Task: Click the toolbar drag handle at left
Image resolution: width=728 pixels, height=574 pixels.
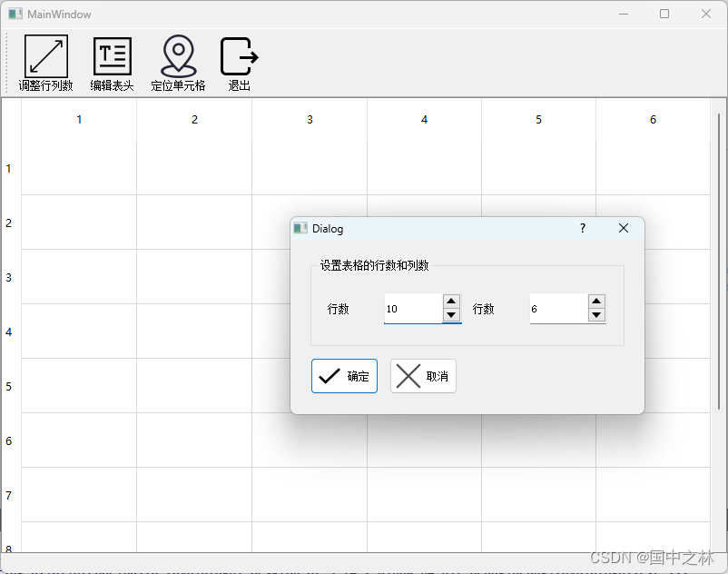Action: [x=6, y=64]
